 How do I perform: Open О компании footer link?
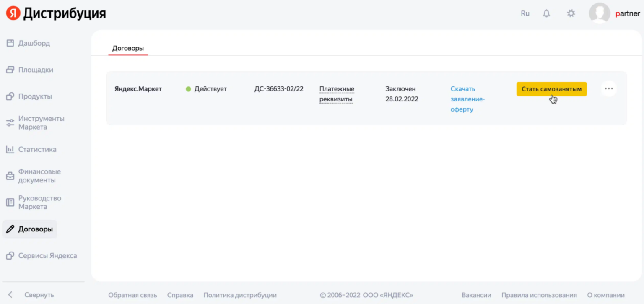(x=606, y=295)
